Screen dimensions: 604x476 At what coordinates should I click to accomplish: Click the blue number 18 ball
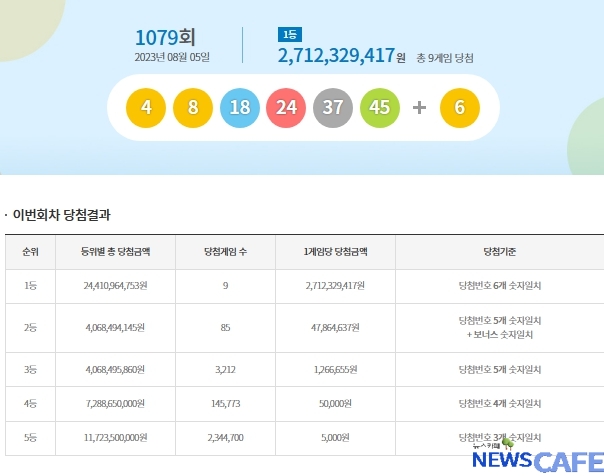coord(240,107)
